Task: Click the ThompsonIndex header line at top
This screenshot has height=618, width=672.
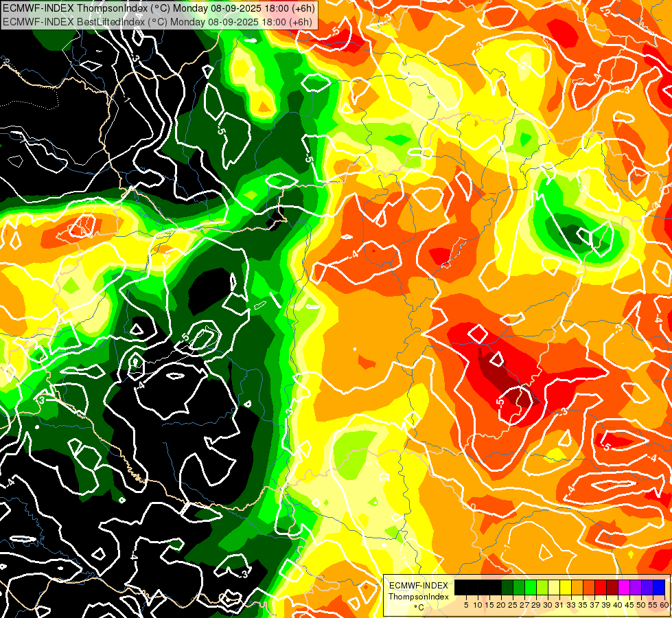Action: click(x=159, y=8)
